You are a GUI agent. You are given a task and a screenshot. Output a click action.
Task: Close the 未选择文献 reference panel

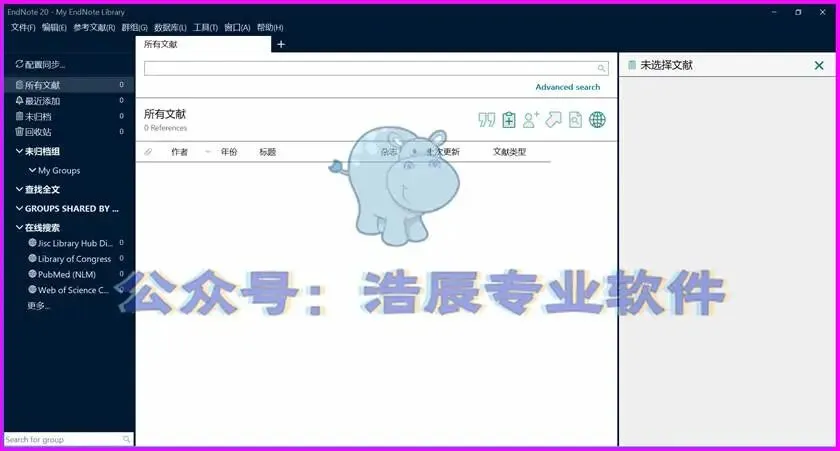pos(819,65)
